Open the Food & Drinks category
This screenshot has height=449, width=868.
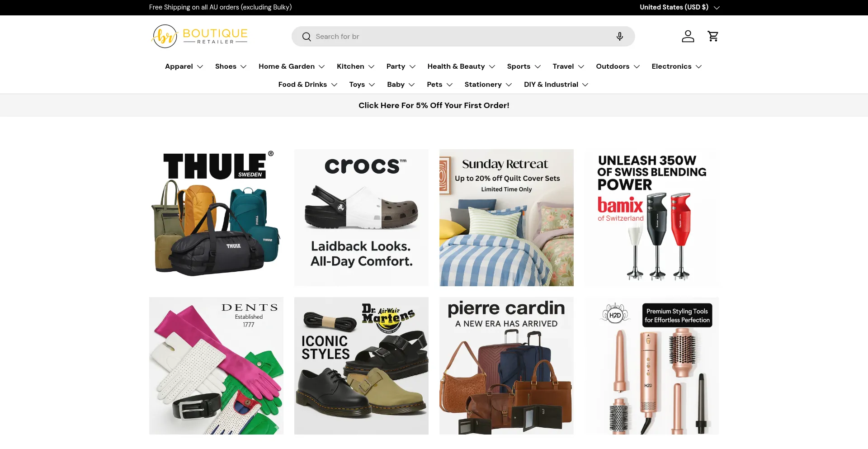(x=307, y=85)
